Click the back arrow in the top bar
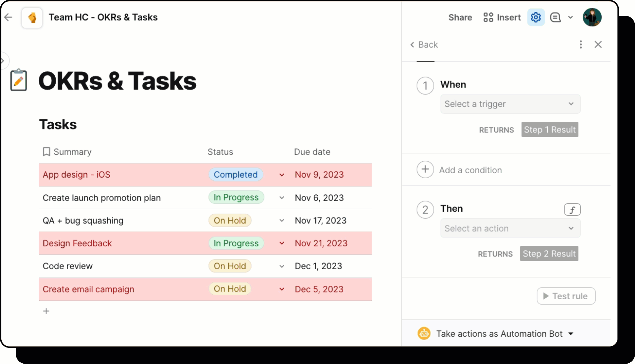This screenshot has width=635, height=364. [8, 17]
